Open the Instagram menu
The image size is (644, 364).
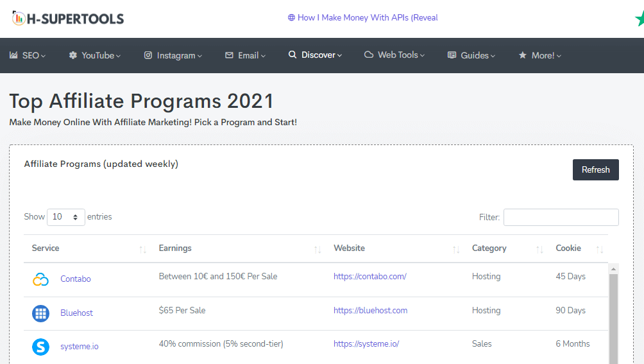pyautogui.click(x=173, y=55)
